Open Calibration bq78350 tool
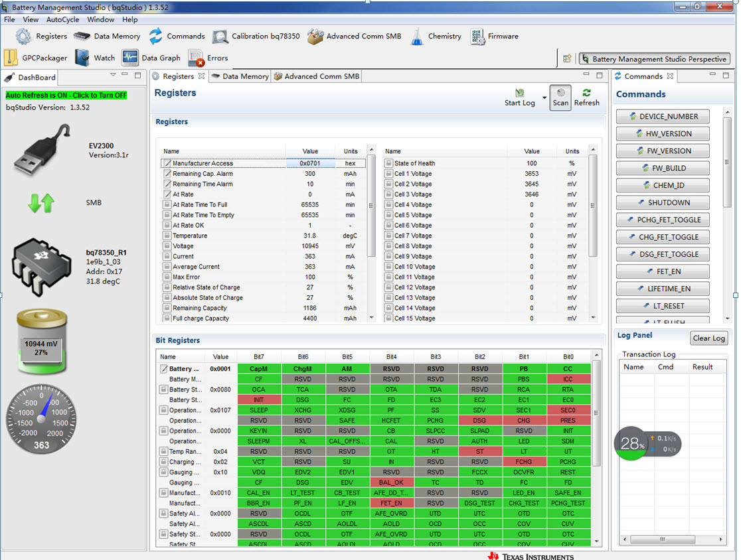The image size is (741, 560). [x=256, y=36]
